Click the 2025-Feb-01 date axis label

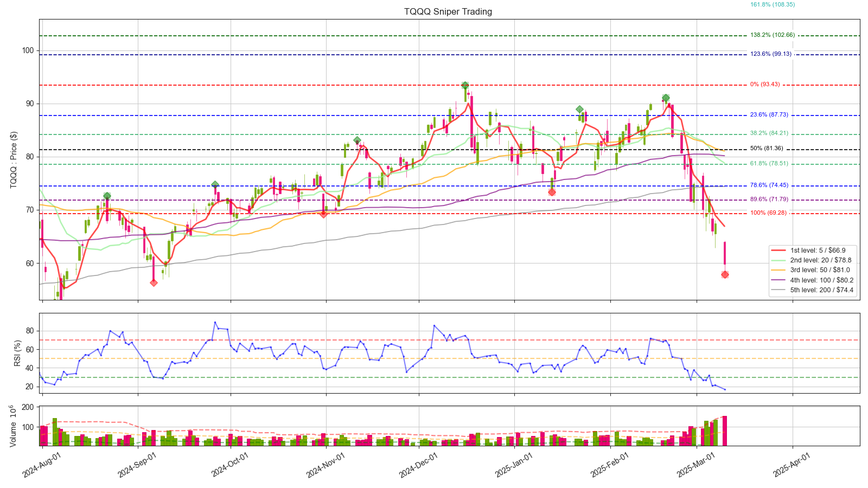(x=610, y=465)
